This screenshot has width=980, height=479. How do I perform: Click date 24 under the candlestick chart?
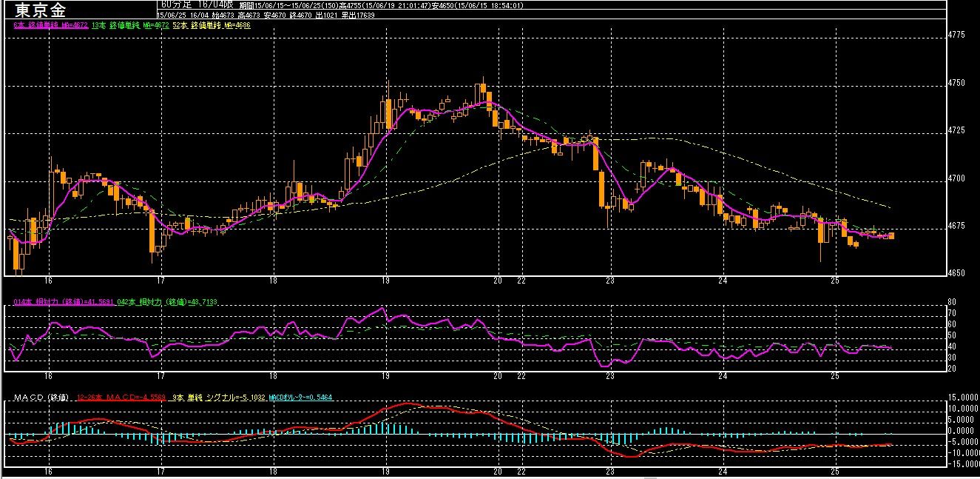[723, 281]
